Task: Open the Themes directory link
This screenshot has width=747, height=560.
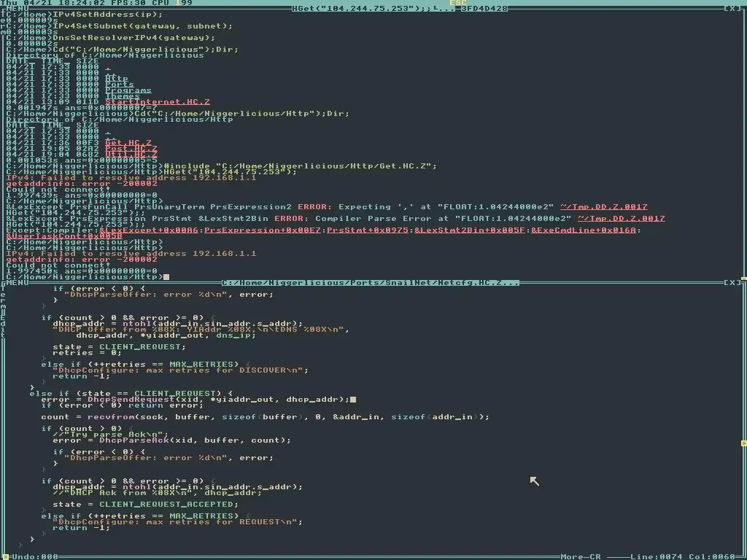Action: coord(123,96)
